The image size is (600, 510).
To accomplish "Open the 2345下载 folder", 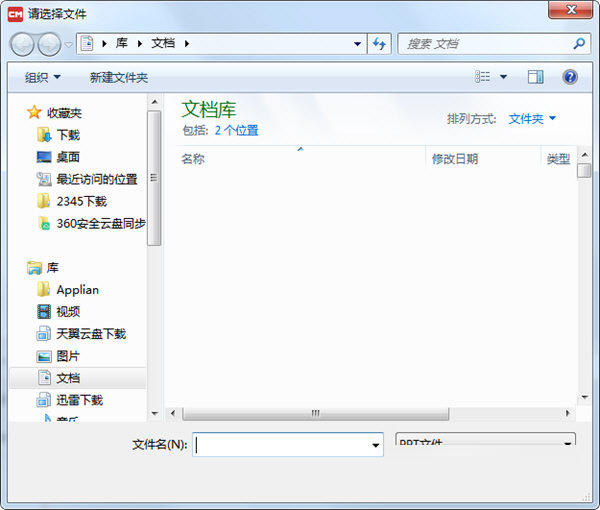I will click(x=82, y=201).
